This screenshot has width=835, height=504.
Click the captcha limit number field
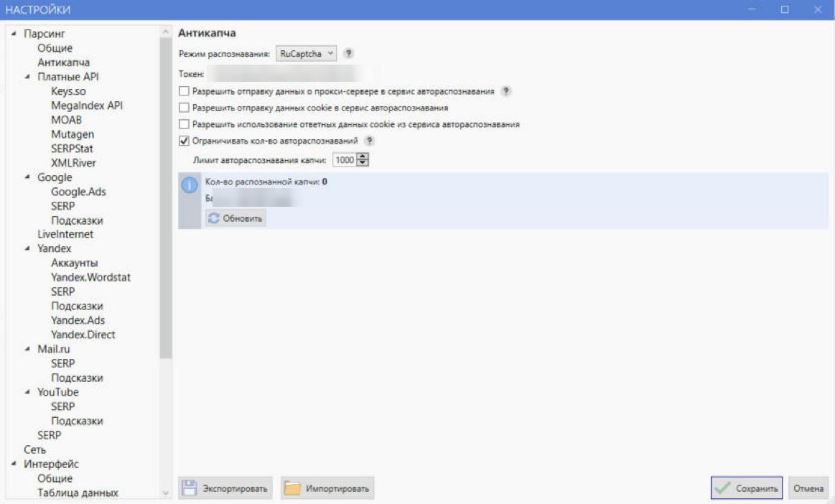345,160
